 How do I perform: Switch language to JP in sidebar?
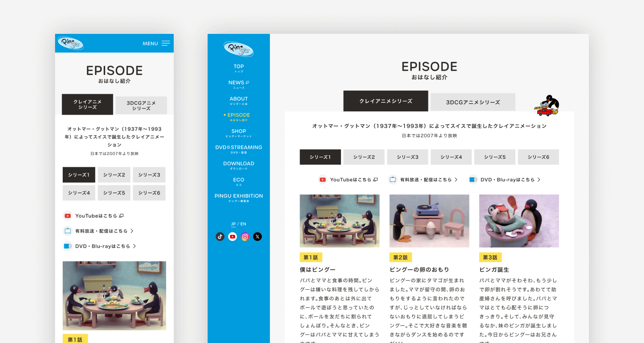(x=233, y=224)
